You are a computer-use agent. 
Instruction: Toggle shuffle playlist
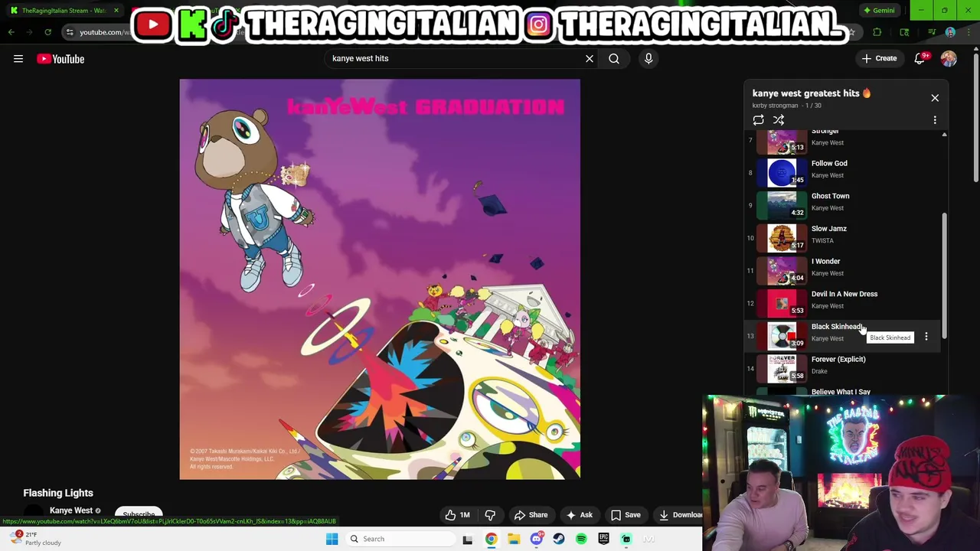tap(779, 120)
